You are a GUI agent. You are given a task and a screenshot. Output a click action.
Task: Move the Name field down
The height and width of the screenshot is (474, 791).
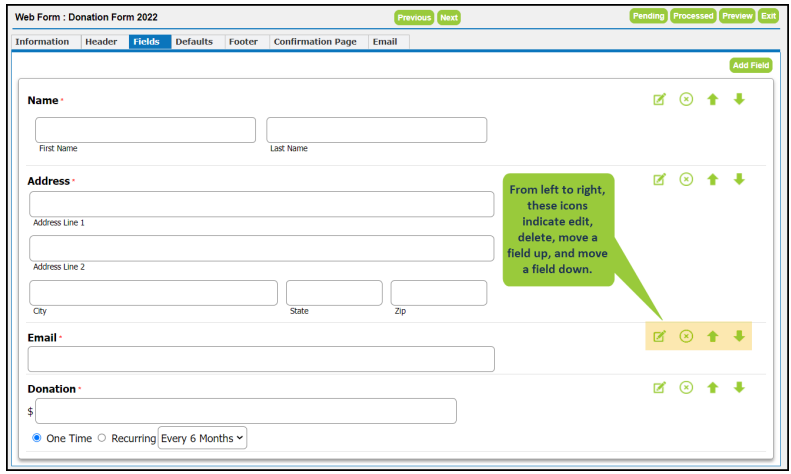pos(739,99)
